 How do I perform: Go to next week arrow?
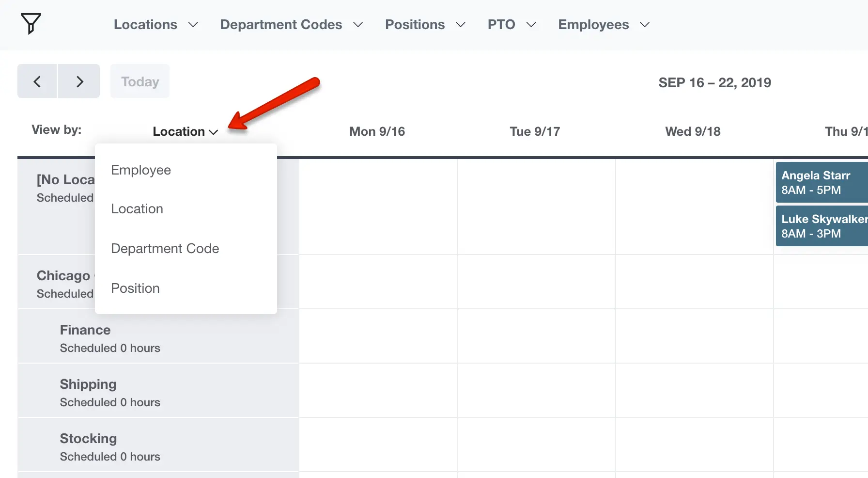[x=79, y=81]
